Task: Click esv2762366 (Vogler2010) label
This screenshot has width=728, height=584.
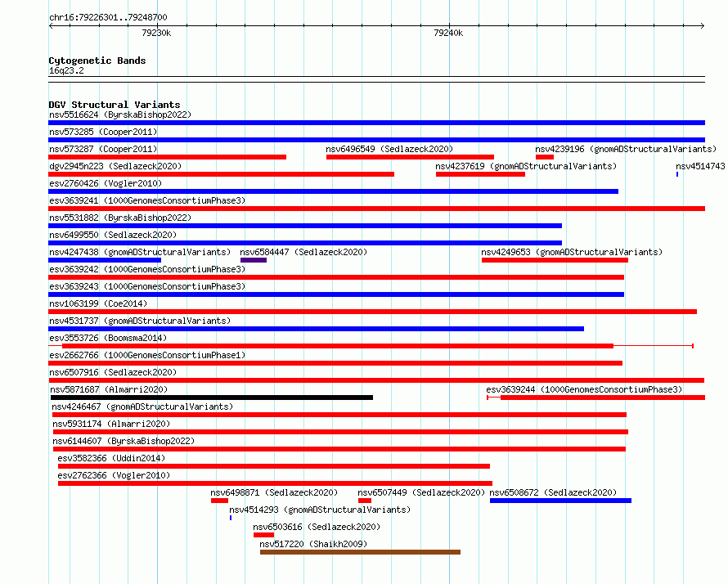Action: [114, 475]
